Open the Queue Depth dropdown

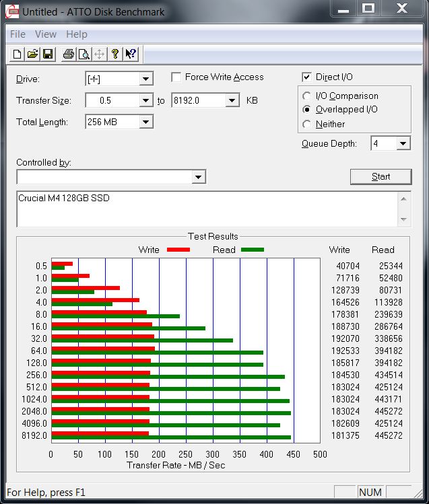tap(403, 144)
